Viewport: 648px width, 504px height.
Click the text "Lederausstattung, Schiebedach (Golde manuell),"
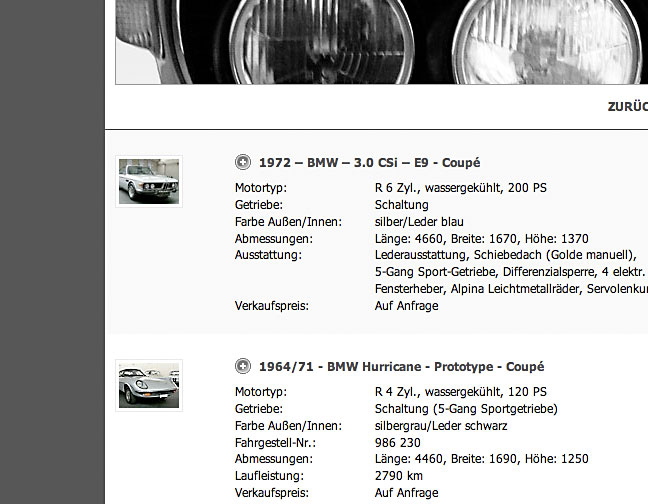pyautogui.click(x=505, y=255)
